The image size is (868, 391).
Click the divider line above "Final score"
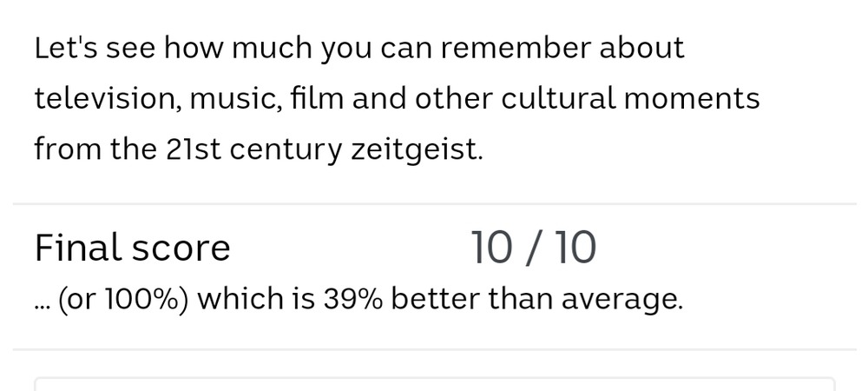(x=434, y=204)
